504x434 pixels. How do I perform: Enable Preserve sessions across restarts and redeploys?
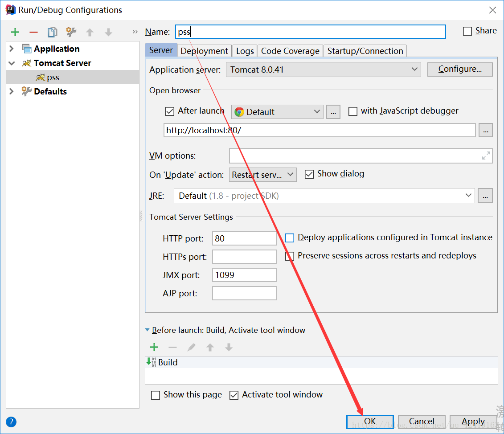point(290,256)
